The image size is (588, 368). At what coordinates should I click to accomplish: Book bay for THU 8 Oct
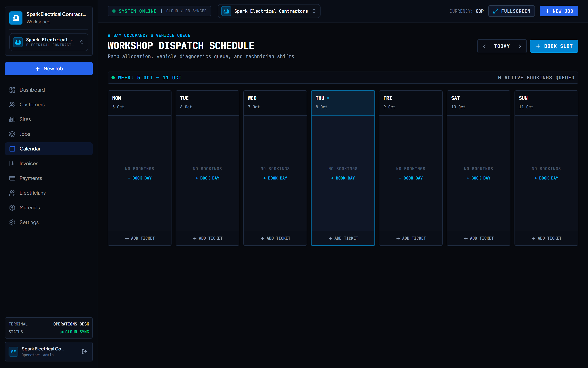pyautogui.click(x=343, y=178)
